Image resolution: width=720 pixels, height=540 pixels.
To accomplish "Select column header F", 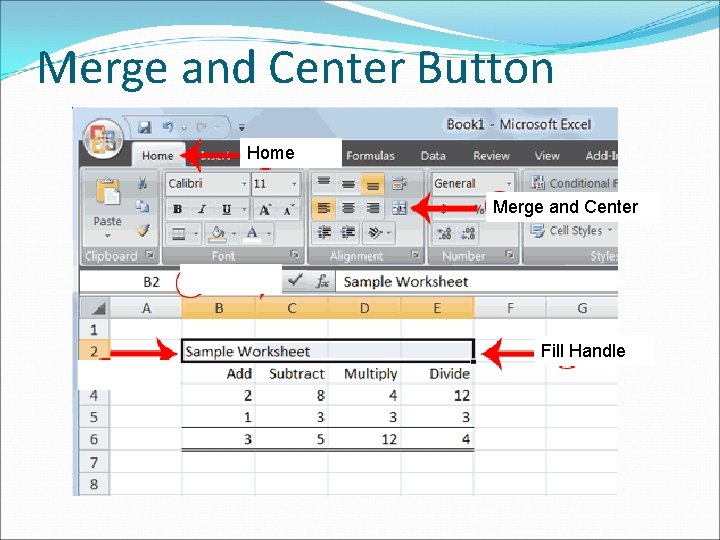I will tap(510, 308).
